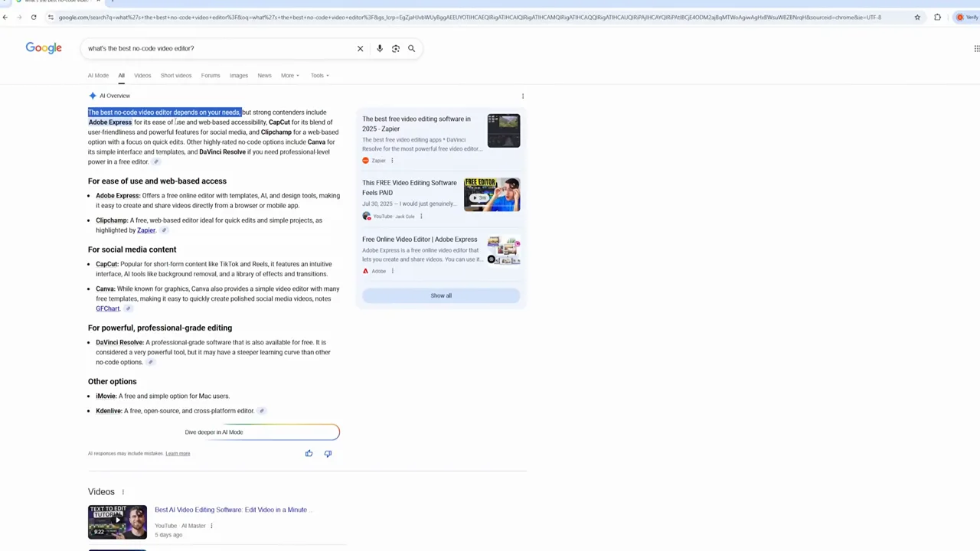Open the Learn more link
This screenshot has height=551, width=980.
(x=178, y=454)
